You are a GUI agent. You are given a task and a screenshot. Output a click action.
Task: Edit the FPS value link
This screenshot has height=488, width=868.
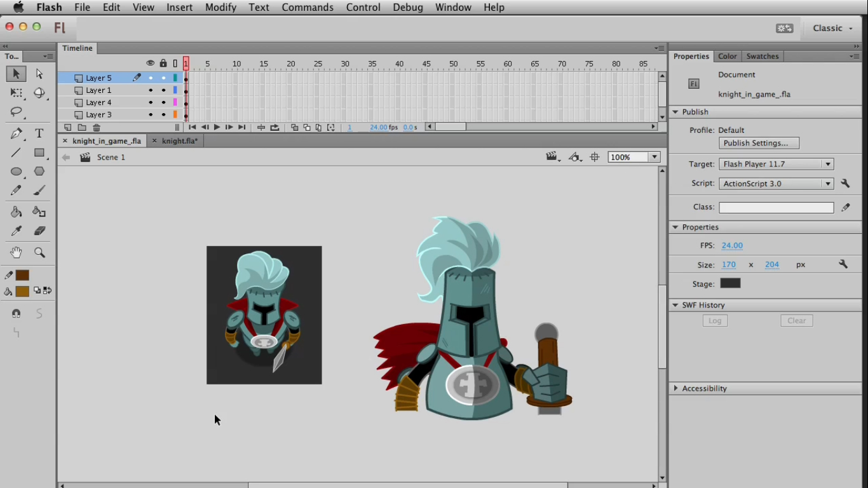[x=731, y=245]
